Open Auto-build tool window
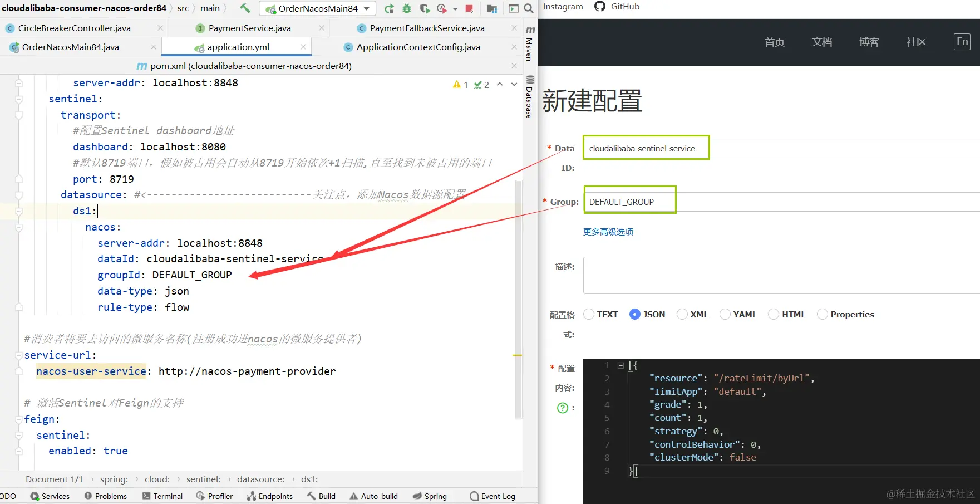Image resolution: width=980 pixels, height=504 pixels. [373, 496]
